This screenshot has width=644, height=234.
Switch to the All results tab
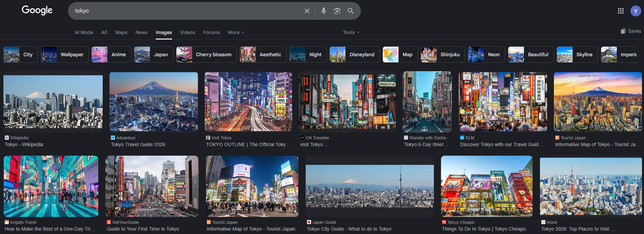104,32
